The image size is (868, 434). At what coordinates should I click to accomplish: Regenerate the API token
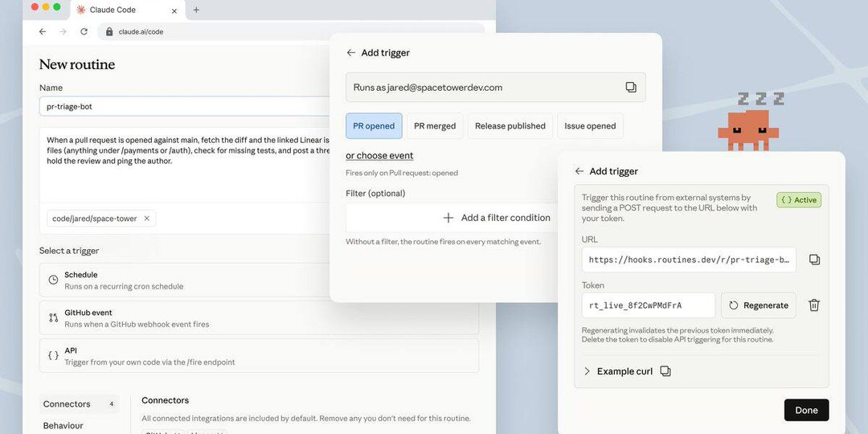point(759,305)
